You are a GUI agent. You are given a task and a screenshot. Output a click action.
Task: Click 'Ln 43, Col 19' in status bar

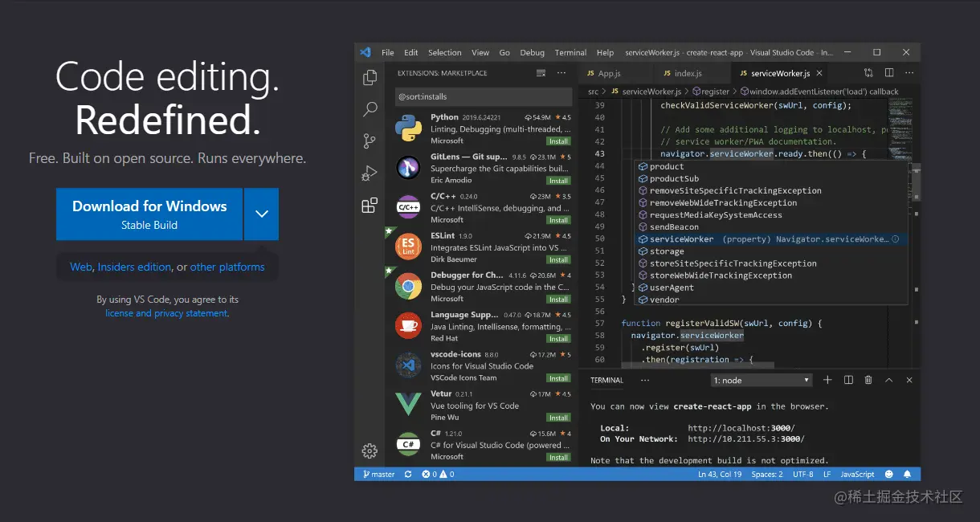[720, 475]
